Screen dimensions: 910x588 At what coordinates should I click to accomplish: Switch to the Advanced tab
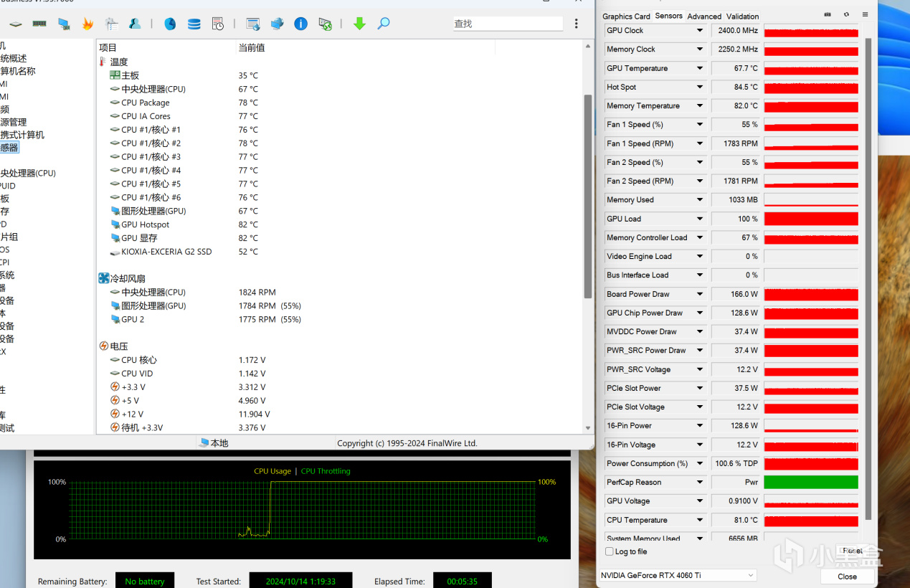click(x=704, y=16)
